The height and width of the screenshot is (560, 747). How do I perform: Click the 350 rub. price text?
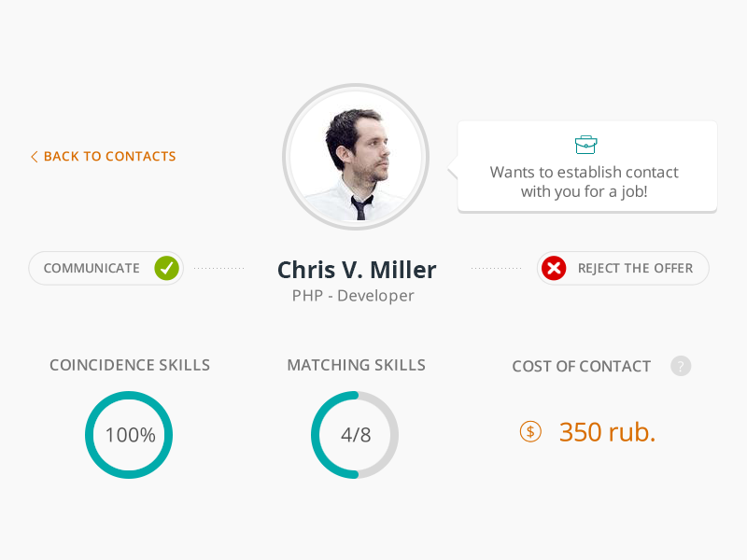pyautogui.click(x=607, y=432)
